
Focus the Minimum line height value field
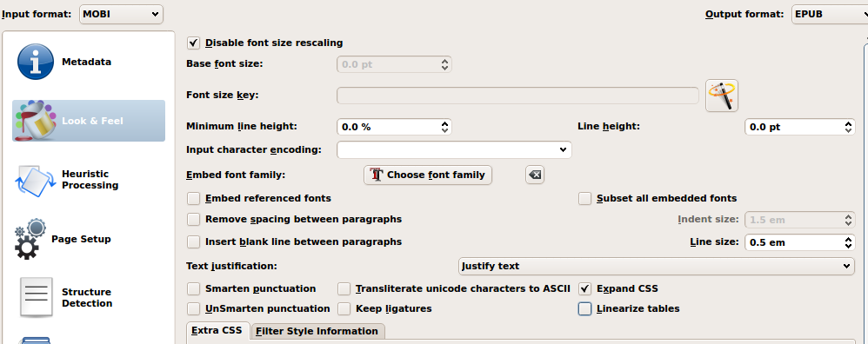pos(388,127)
